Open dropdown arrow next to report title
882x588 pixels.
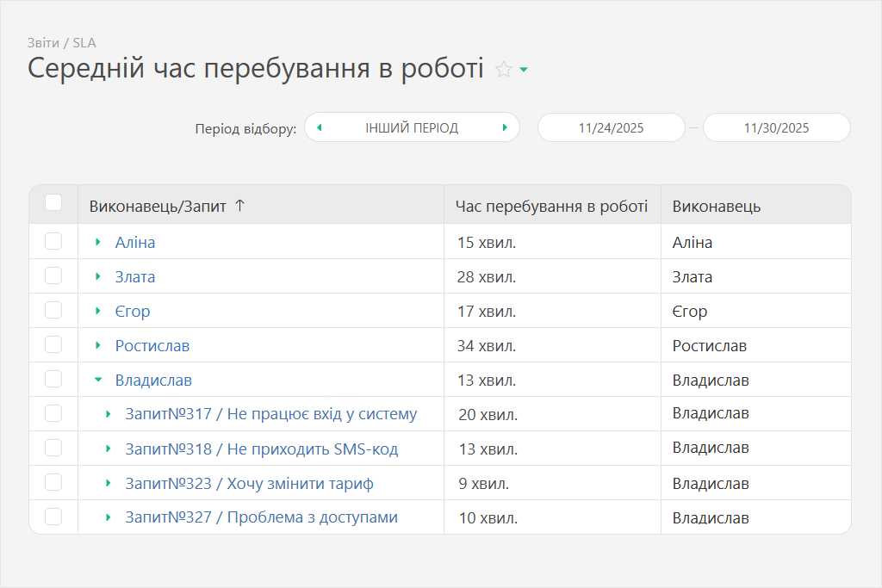524,70
